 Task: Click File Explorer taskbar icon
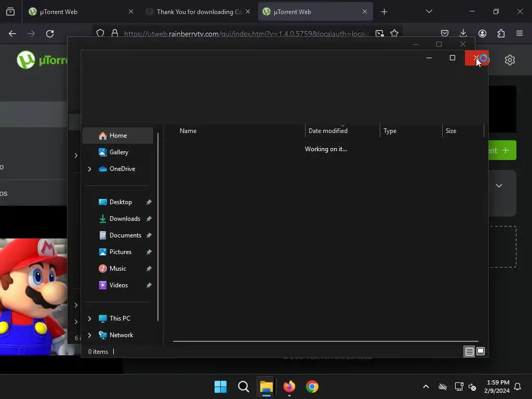(267, 387)
